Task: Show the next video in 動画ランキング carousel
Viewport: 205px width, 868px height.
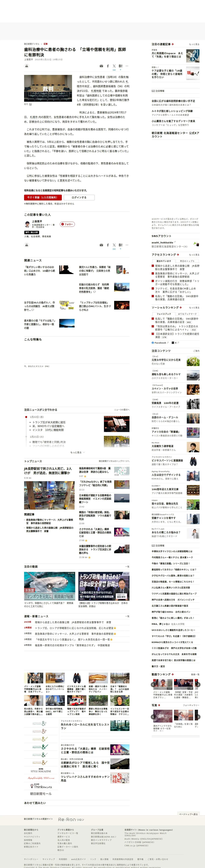Action: (x=198, y=685)
